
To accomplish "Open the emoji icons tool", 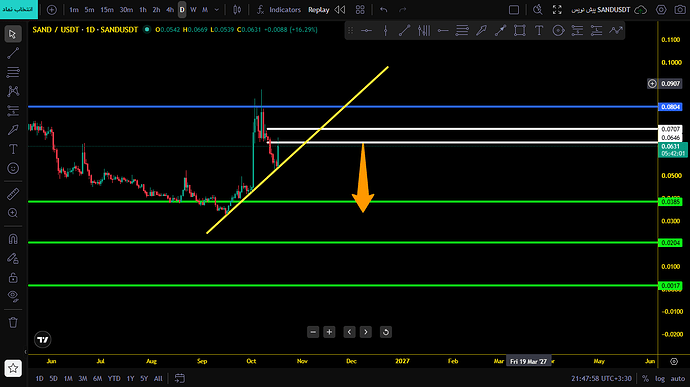I will (13, 168).
